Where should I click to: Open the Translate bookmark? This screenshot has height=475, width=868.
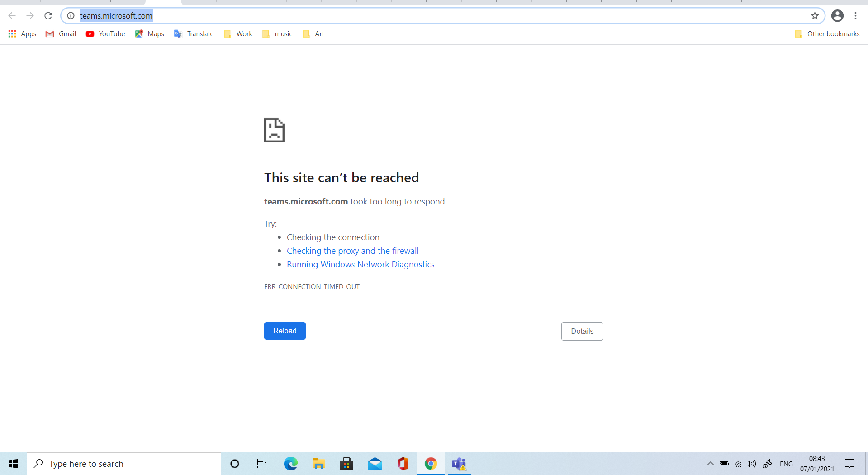(x=194, y=34)
